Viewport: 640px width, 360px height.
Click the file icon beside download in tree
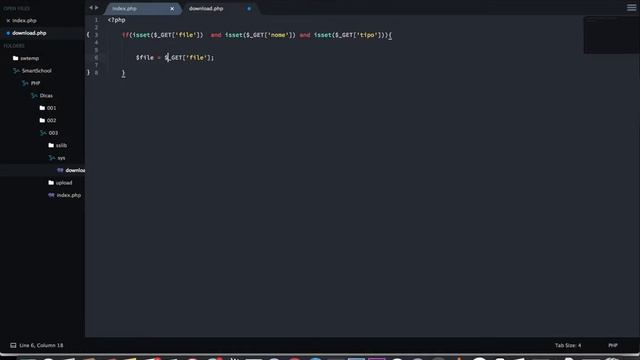60,170
